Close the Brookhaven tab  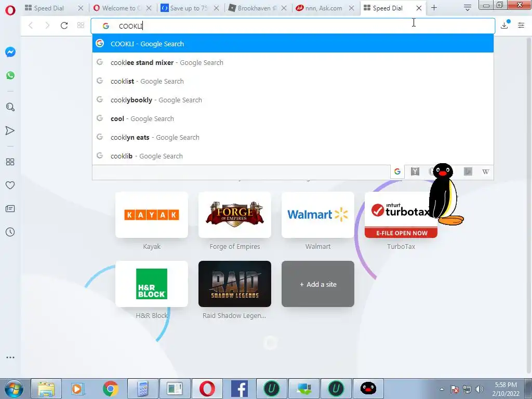pos(284,8)
